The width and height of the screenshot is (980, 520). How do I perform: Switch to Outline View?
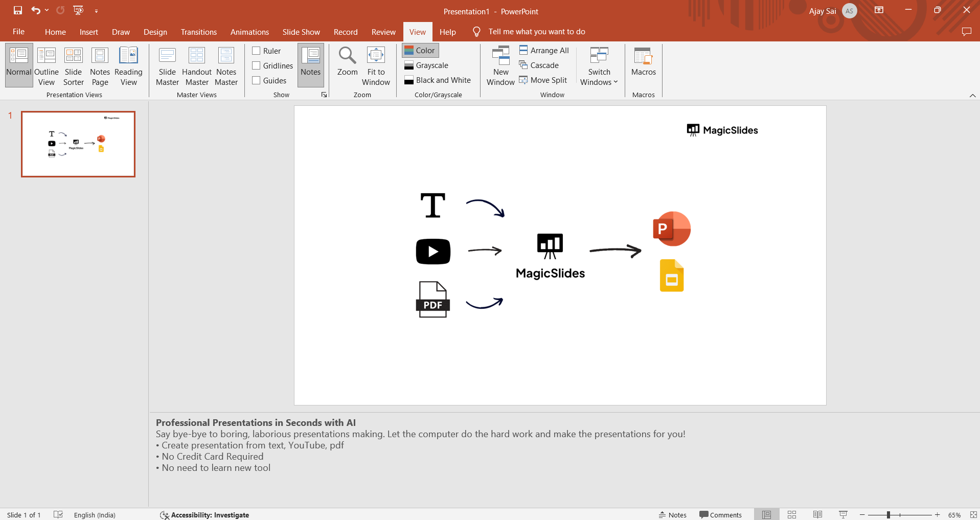pyautogui.click(x=47, y=66)
